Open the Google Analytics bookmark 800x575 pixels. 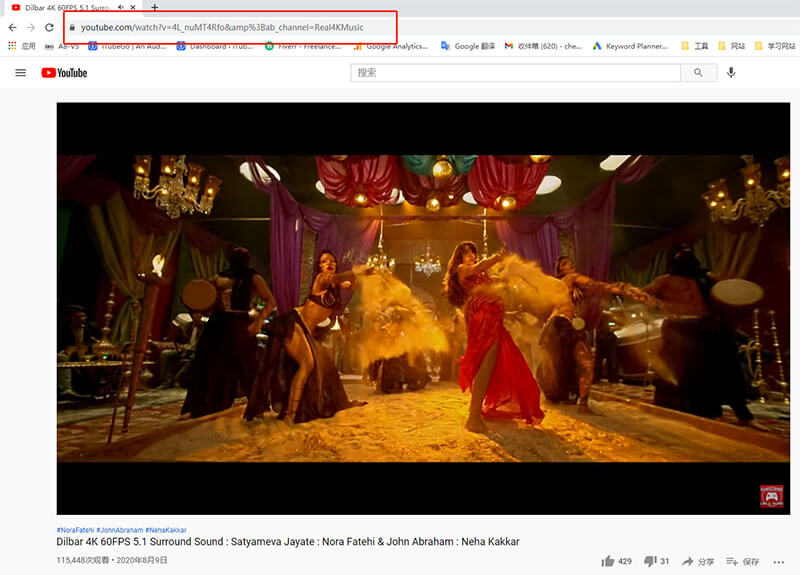(x=391, y=46)
